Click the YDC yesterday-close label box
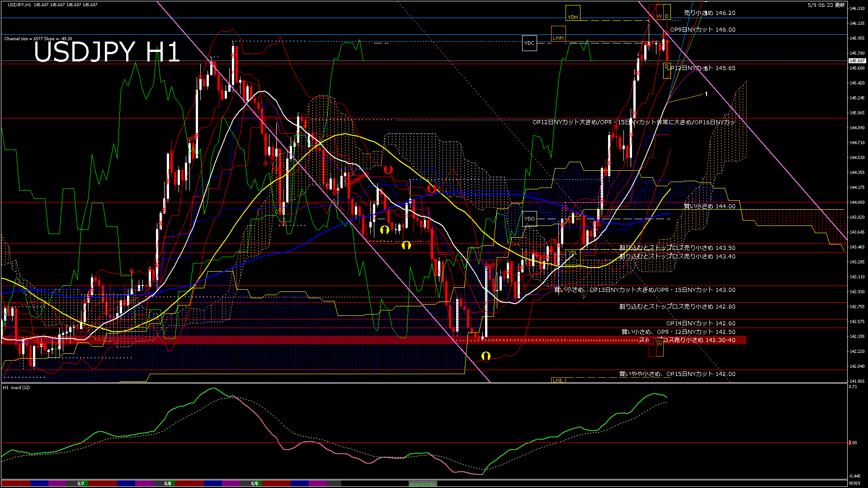The image size is (868, 488). coord(529,43)
